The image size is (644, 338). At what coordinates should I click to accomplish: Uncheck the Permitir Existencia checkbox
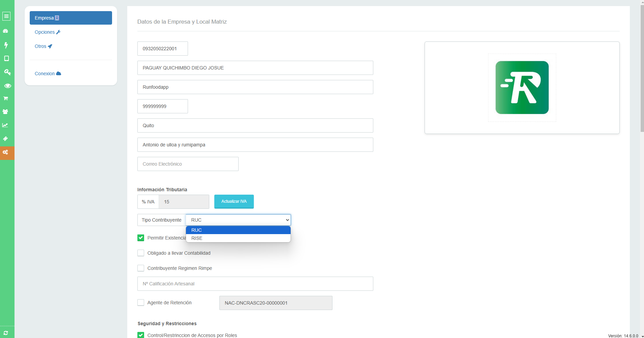pyautogui.click(x=141, y=238)
